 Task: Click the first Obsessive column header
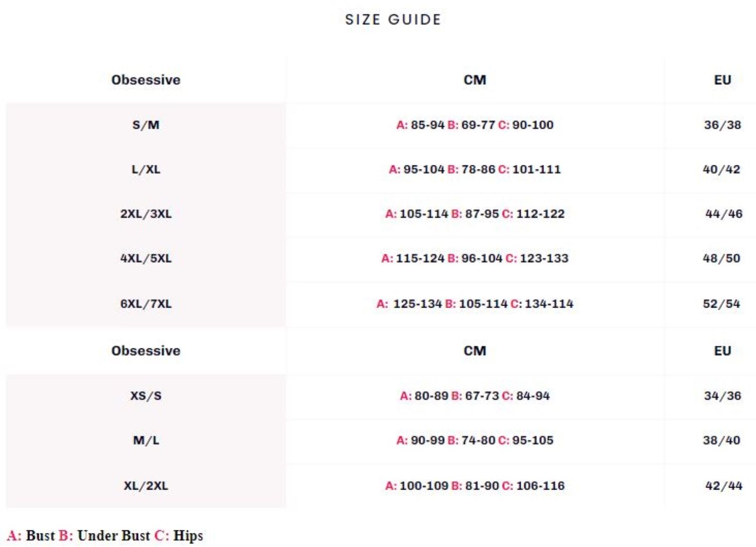146,80
